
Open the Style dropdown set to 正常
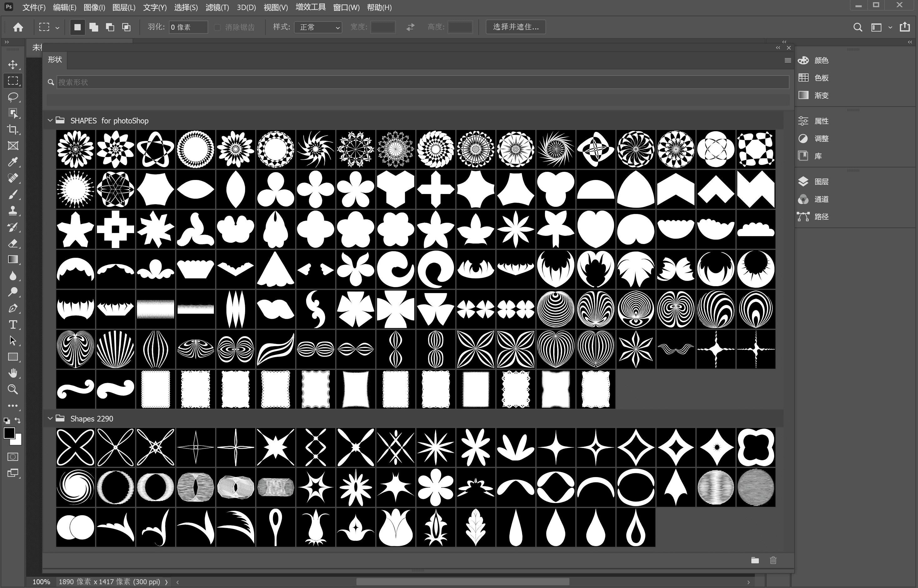(318, 27)
